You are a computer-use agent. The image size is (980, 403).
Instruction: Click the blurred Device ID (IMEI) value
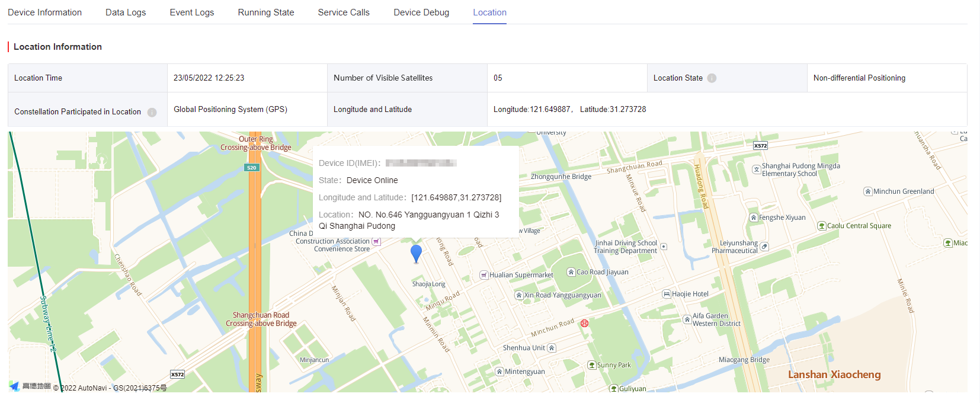421,163
